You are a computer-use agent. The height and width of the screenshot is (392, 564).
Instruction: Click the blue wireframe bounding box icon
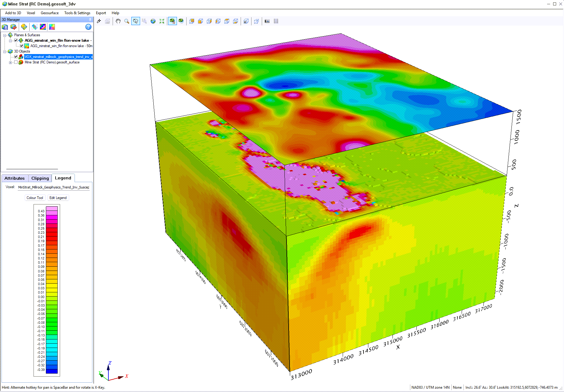click(x=256, y=21)
